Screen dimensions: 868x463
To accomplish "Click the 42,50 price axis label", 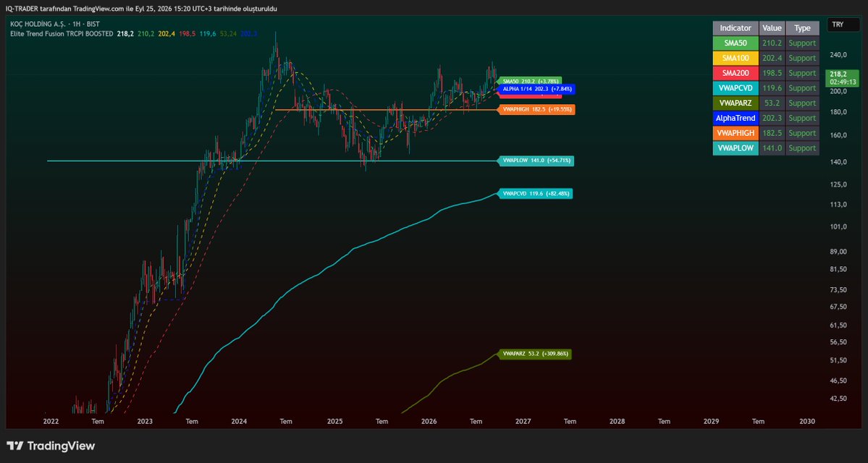I will click(x=839, y=399).
